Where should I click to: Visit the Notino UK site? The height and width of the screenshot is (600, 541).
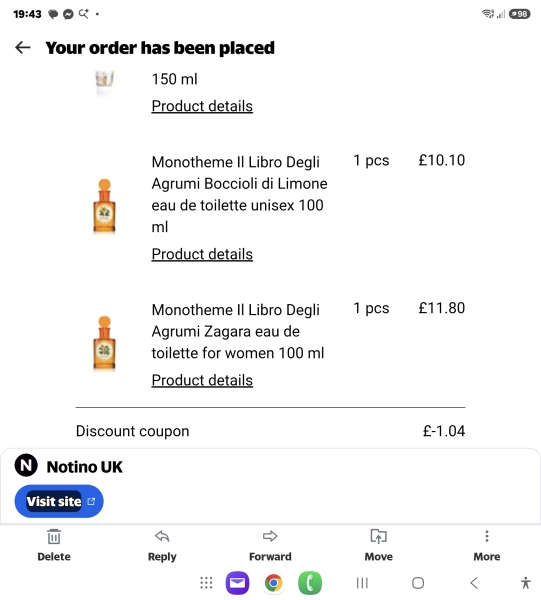(x=59, y=501)
